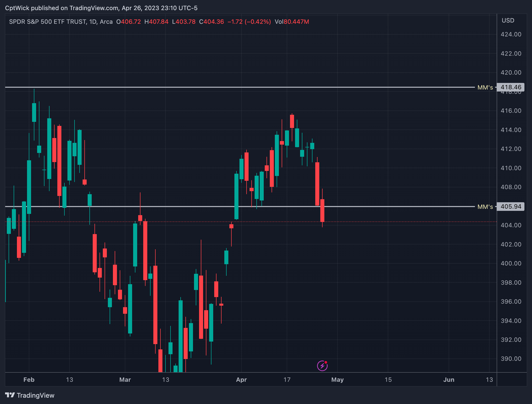Select the 418.46 price label
The height and width of the screenshot is (404, 532).
click(x=511, y=87)
